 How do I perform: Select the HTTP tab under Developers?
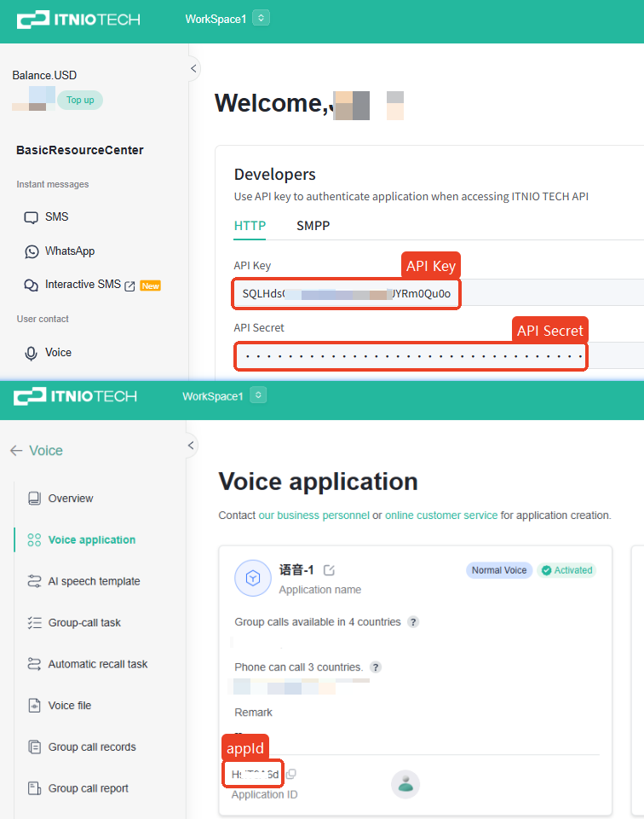tap(250, 226)
